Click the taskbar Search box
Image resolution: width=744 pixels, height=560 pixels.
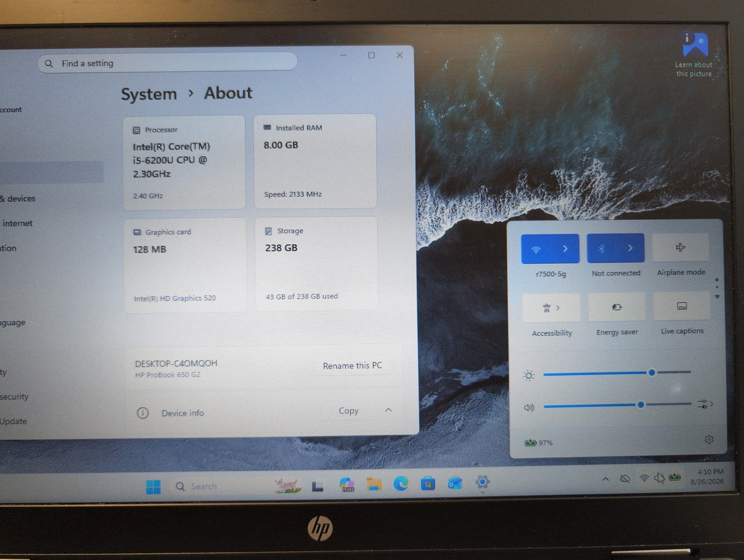[218, 486]
